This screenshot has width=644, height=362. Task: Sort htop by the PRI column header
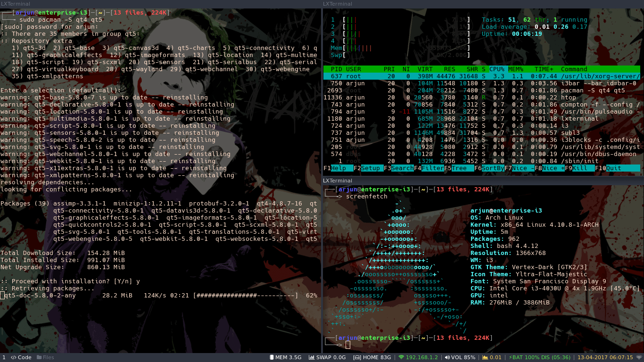(x=389, y=69)
